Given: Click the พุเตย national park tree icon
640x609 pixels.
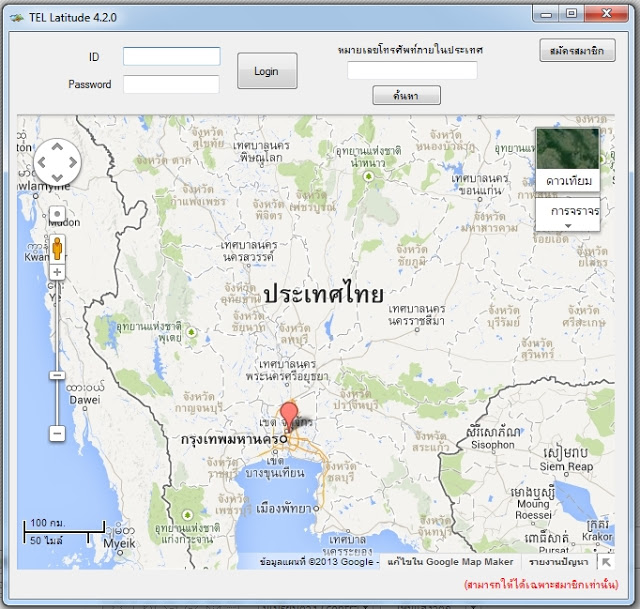Looking at the screenshot, I should tap(191, 332).
